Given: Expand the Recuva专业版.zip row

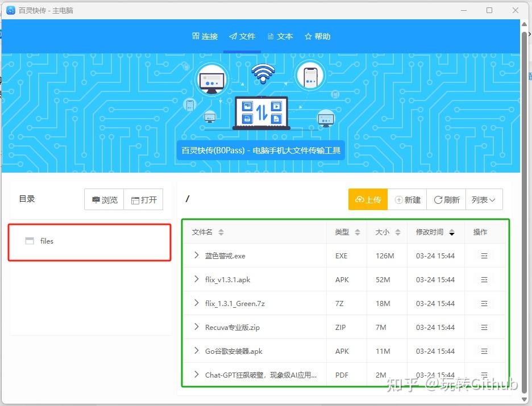Looking at the screenshot, I should tap(196, 327).
